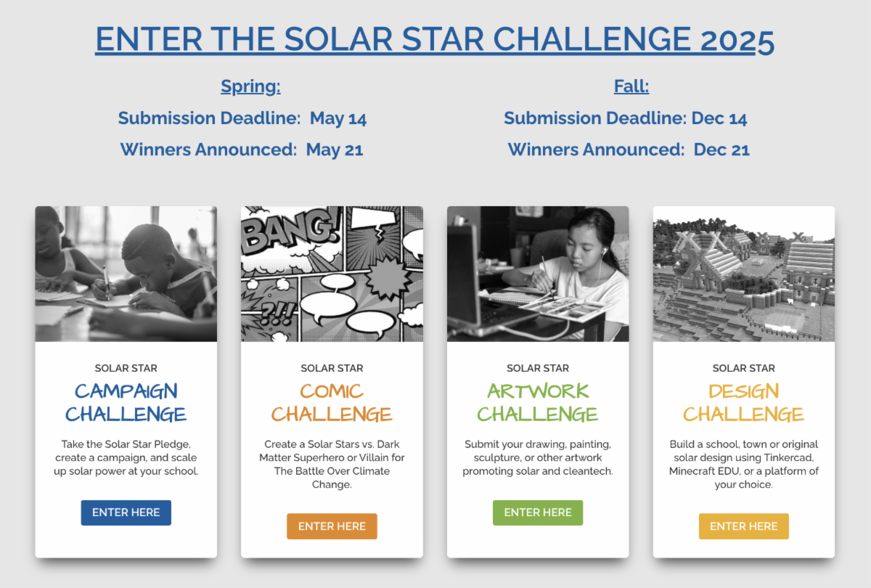871x588 pixels.
Task: Click the Comic Challenge title
Action: [x=332, y=402]
